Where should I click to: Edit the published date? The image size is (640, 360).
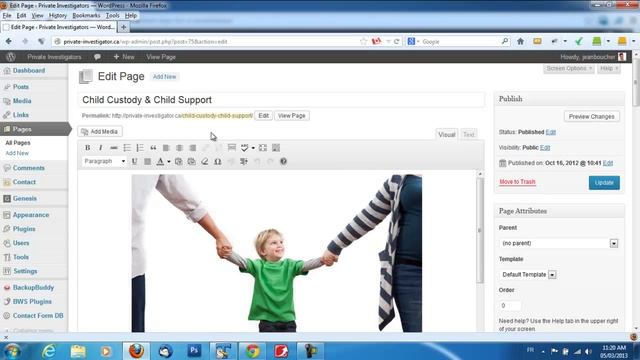pos(608,163)
